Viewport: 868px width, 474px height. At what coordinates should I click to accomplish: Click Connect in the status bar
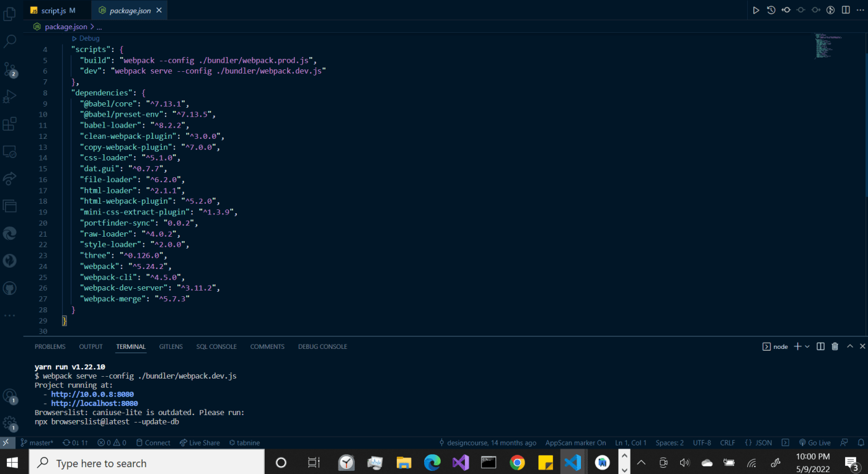153,442
